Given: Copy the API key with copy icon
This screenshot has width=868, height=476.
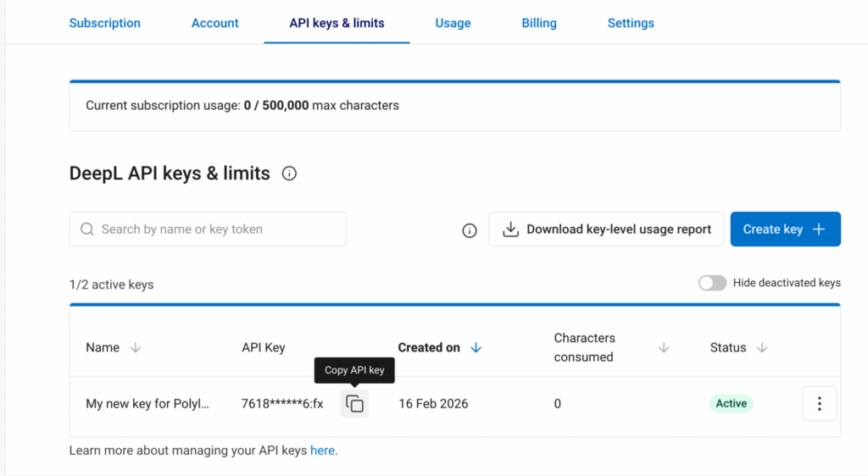Looking at the screenshot, I should pyautogui.click(x=354, y=403).
